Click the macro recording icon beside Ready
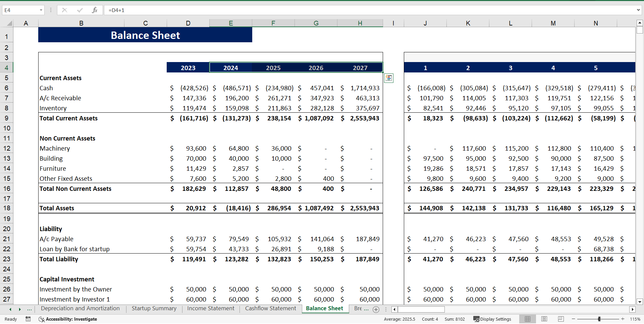The width and height of the screenshot is (644, 324). pyautogui.click(x=28, y=319)
